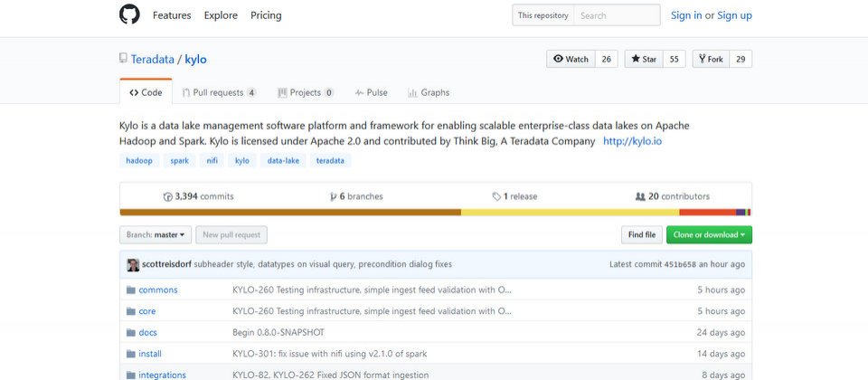
Task: Select the Code tab
Action: tap(146, 92)
